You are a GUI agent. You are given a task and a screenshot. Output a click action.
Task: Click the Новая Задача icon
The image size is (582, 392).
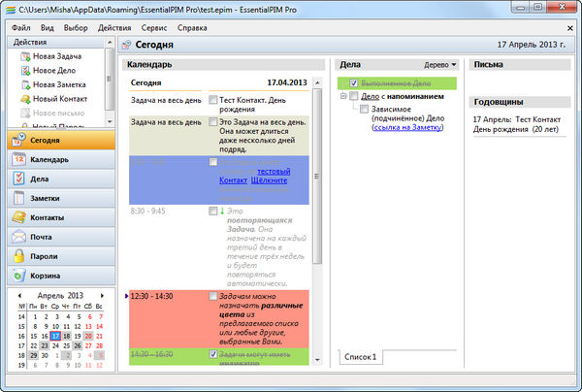tap(23, 57)
